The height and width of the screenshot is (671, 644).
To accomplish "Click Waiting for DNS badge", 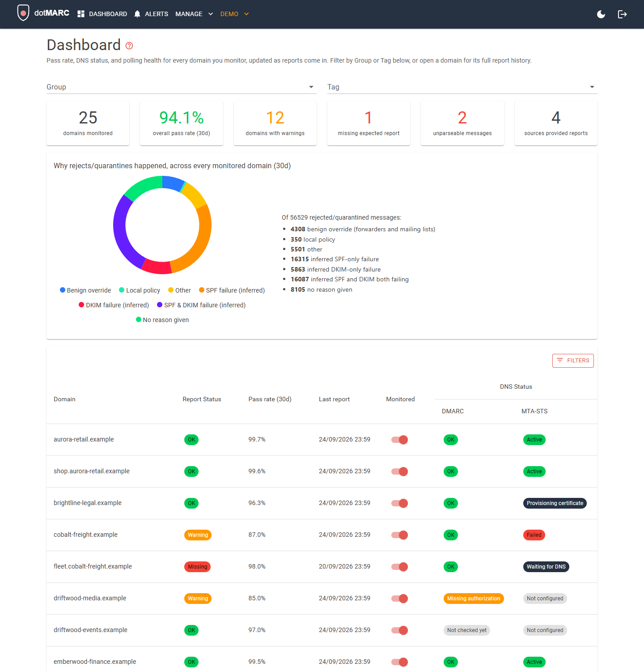I will (x=546, y=567).
